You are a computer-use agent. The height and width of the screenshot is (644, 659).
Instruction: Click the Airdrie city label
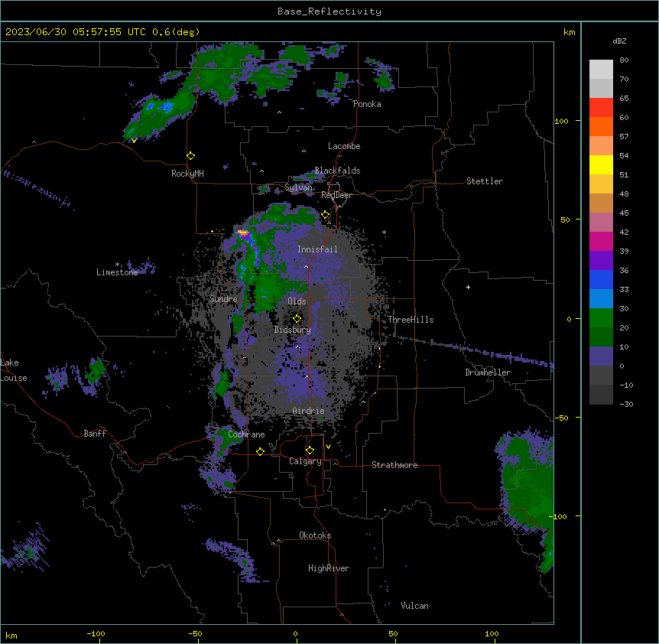point(308,411)
